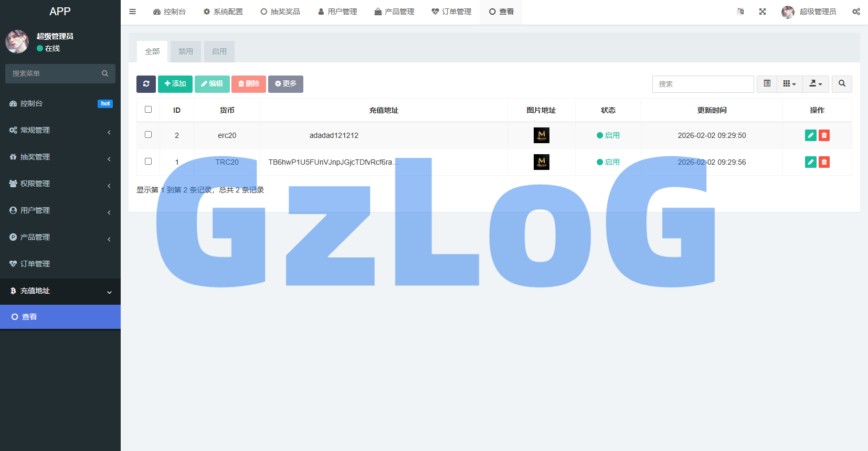Open 控制台 tab in top navigation
Screen dimensions: 868x451
(170, 12)
